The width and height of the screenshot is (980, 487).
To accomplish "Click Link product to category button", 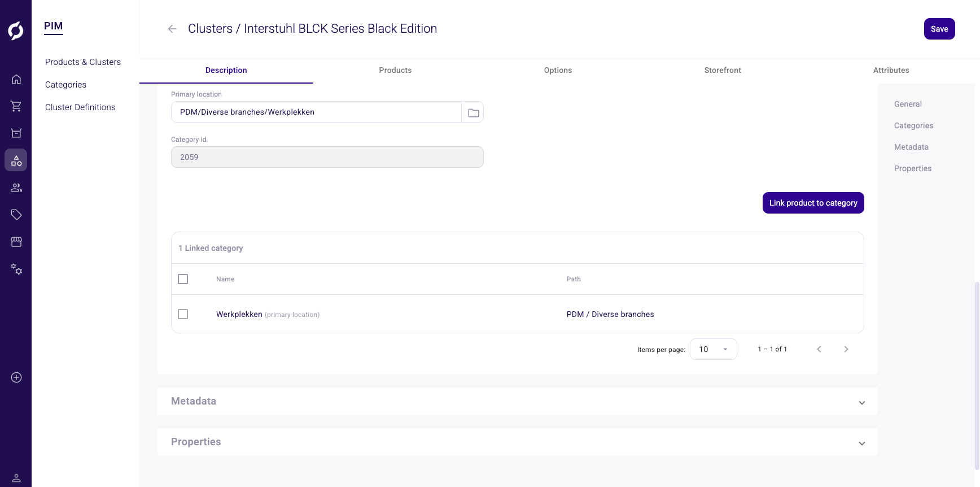I will click(x=813, y=203).
